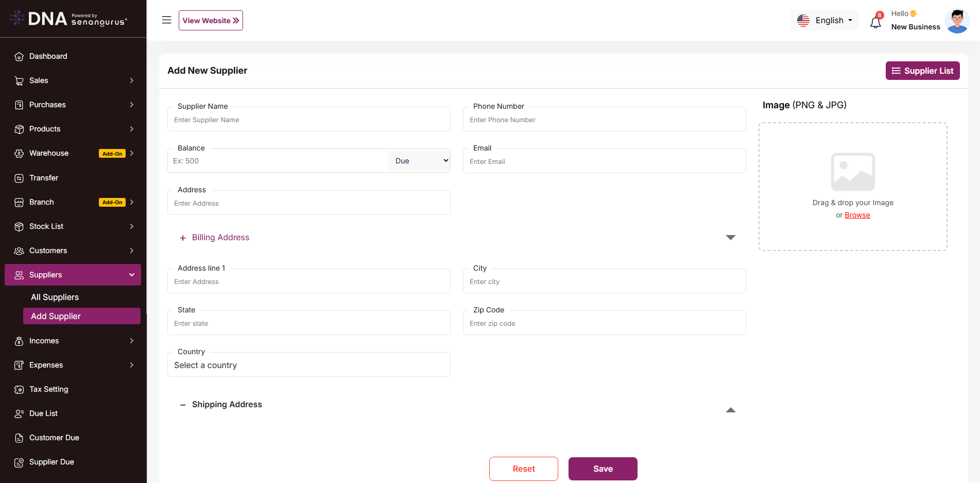Open All Suppliers submenu item

(55, 297)
